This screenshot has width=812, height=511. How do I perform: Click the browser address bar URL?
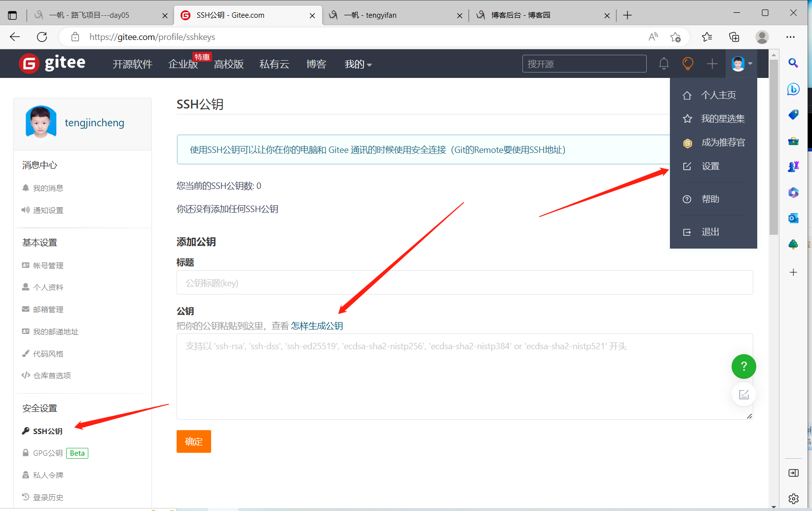pyautogui.click(x=152, y=37)
